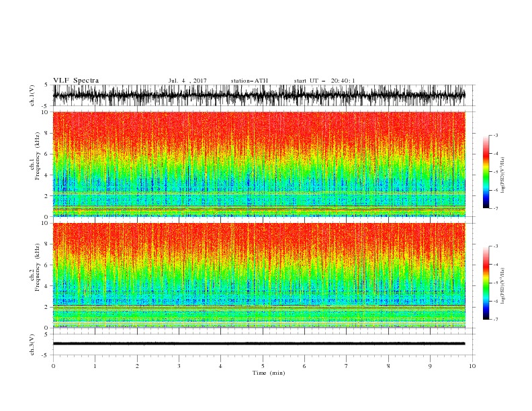The width and height of the screenshot is (532, 411).
Task: Click the "-5" tick on the ch.1(V) axis
Action: [46, 106]
